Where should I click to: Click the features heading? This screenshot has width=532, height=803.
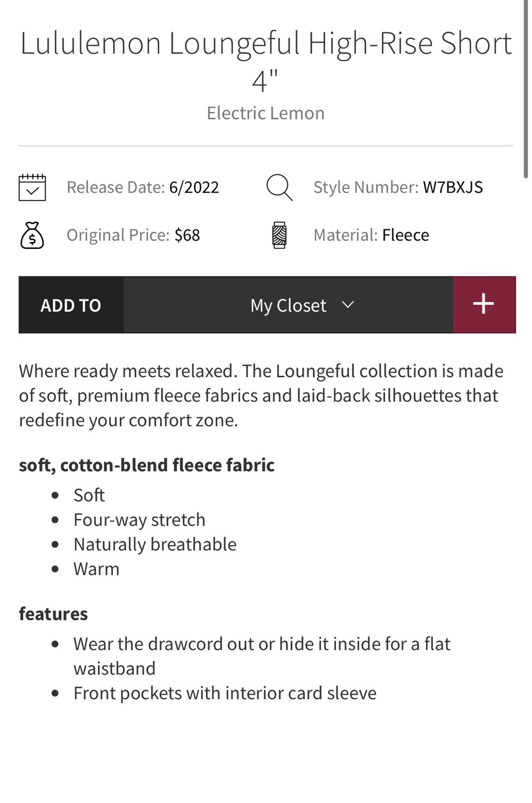click(53, 614)
